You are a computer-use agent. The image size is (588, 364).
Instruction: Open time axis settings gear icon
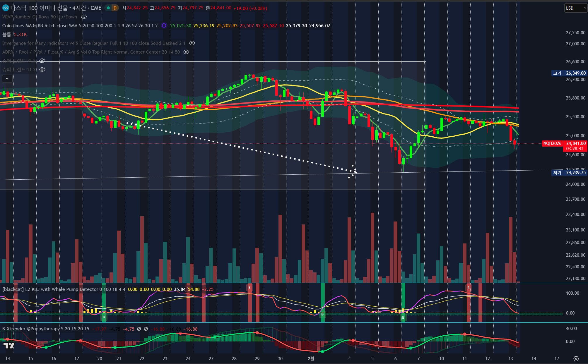click(x=576, y=359)
